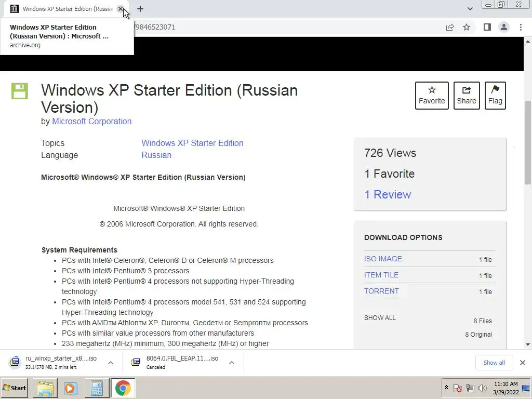Open volume control in system tray

click(x=482, y=388)
